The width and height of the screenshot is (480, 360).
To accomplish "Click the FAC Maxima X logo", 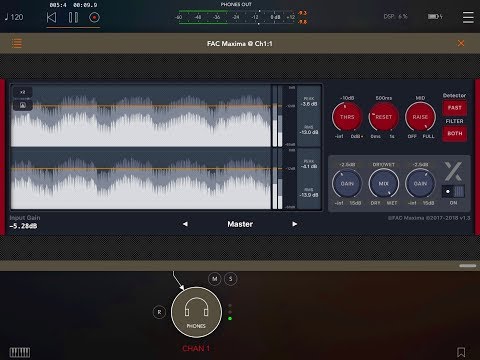I will click(x=453, y=171).
